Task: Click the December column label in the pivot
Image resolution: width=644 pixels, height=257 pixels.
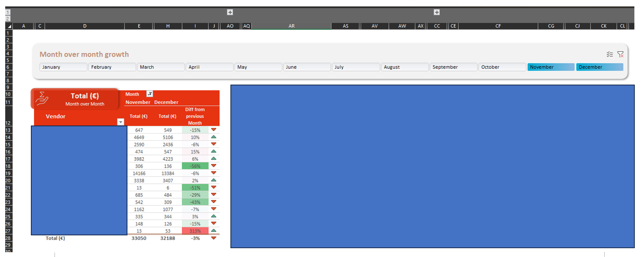Action: point(166,102)
